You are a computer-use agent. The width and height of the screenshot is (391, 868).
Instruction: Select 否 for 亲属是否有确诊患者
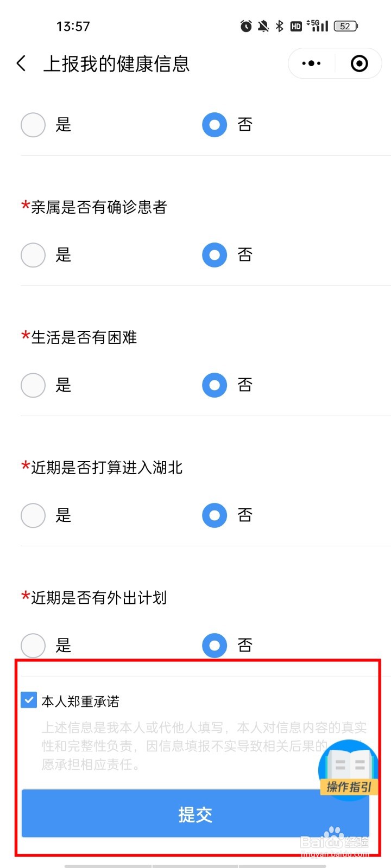coord(215,255)
